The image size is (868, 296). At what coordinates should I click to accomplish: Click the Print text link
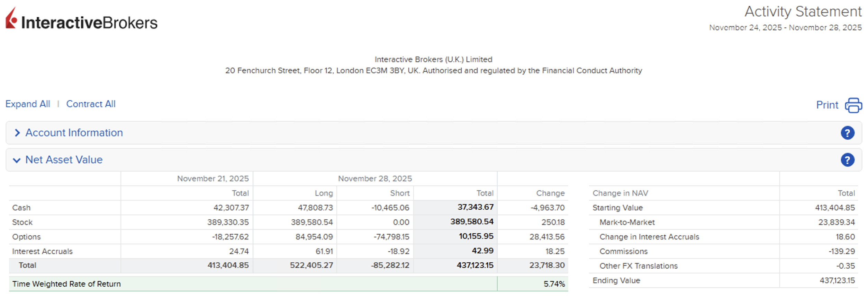click(x=827, y=105)
